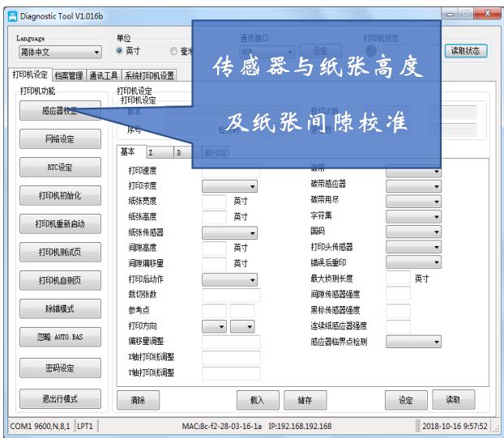Select the 基本 sub-tab
The height and width of the screenshot is (438, 504).
click(130, 151)
